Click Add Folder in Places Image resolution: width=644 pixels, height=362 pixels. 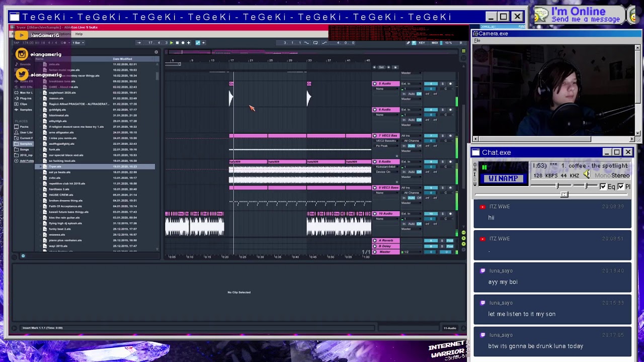pos(24,161)
